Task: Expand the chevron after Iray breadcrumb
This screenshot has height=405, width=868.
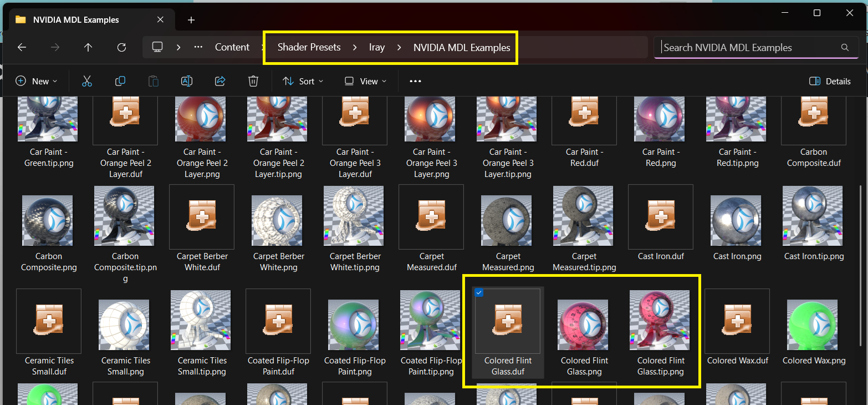Action: [399, 47]
